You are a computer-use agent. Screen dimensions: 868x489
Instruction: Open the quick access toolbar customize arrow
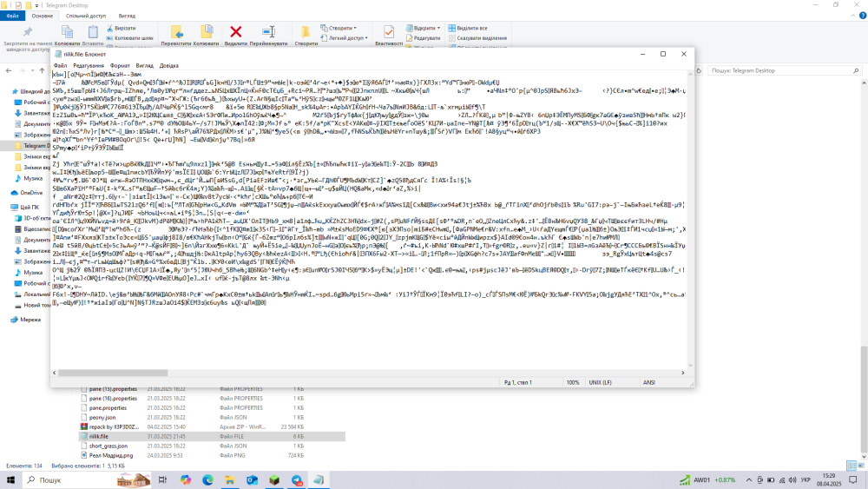[37, 5]
